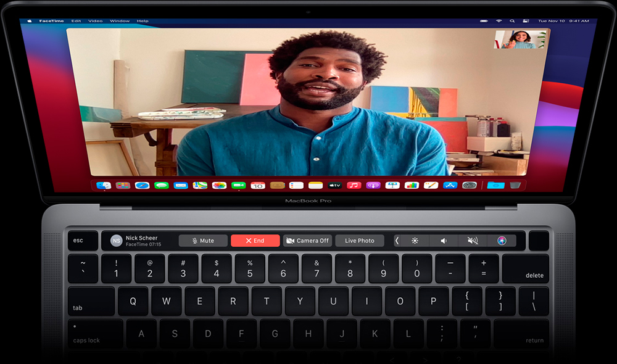This screenshot has width=617, height=364.
Task: Toggle Mute on the Touch Bar
Action: click(x=203, y=241)
